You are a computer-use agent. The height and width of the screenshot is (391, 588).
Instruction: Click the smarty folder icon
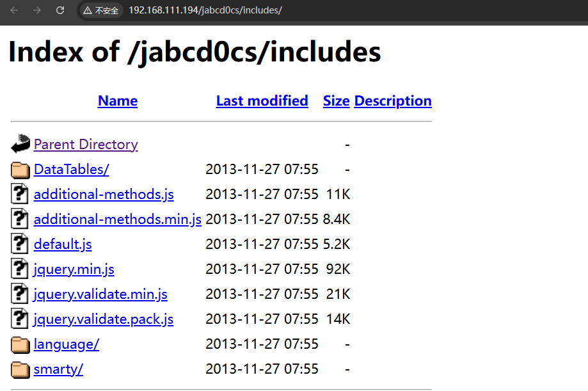click(x=20, y=369)
